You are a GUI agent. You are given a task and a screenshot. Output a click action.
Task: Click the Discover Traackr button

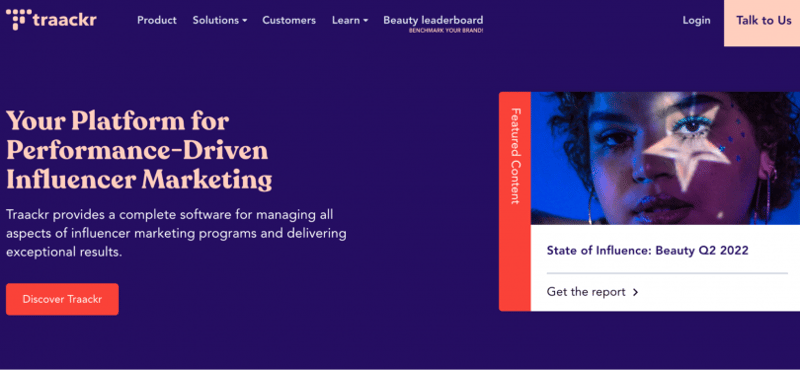(62, 299)
